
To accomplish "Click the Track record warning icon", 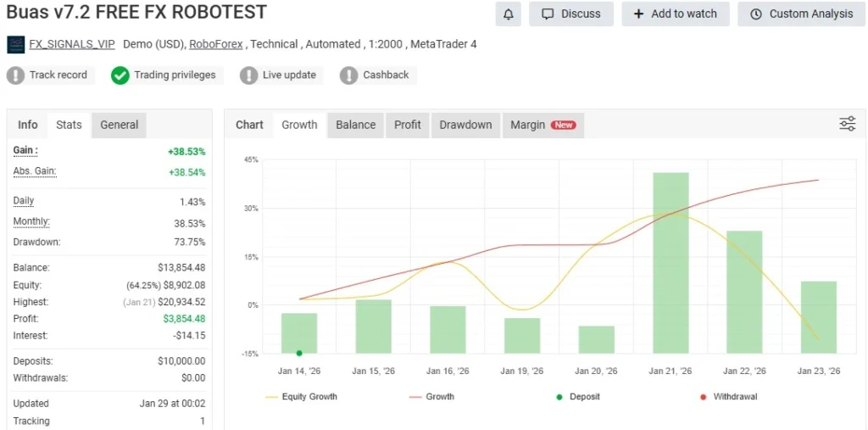I will pyautogui.click(x=16, y=75).
